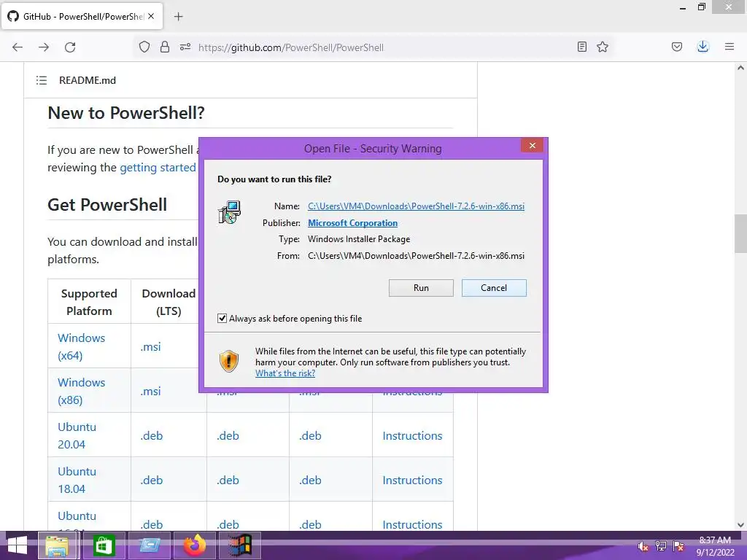Viewport: 747px width, 560px height.
Task: Click the muted volume tray icon
Action: (x=643, y=546)
